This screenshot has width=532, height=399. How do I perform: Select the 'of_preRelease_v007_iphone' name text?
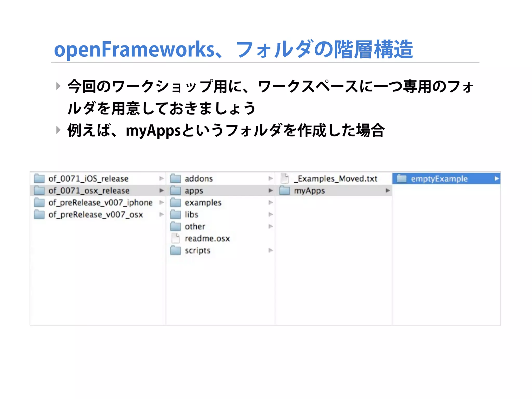pyautogui.click(x=101, y=203)
